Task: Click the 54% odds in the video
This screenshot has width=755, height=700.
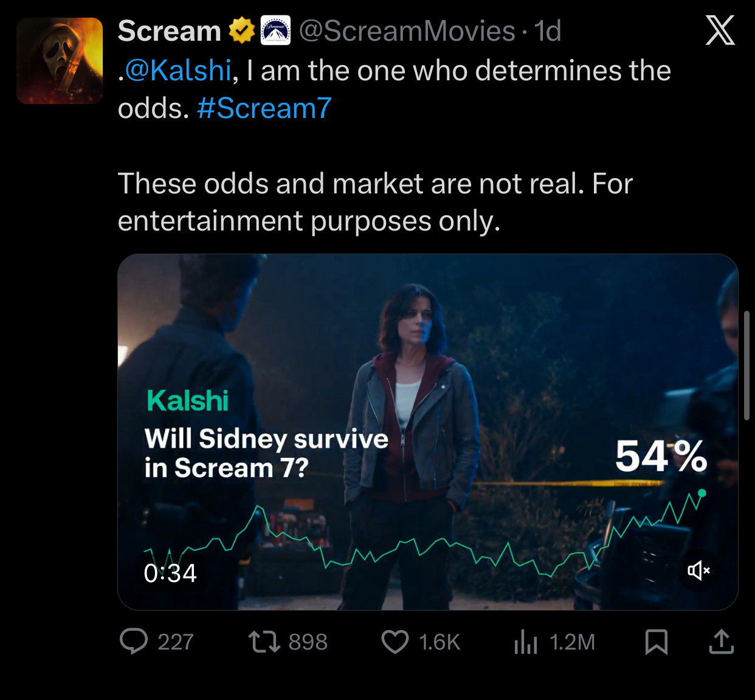Action: tap(661, 456)
